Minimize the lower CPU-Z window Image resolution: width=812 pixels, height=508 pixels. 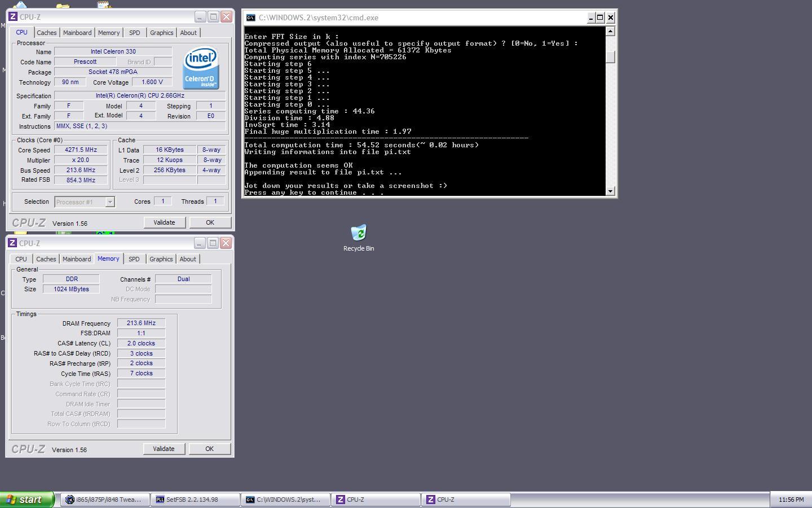click(200, 243)
